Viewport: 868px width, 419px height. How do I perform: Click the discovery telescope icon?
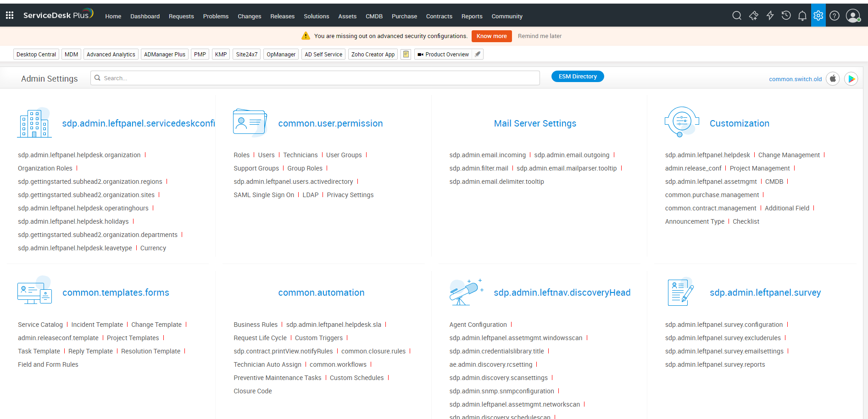pyautogui.click(x=467, y=292)
